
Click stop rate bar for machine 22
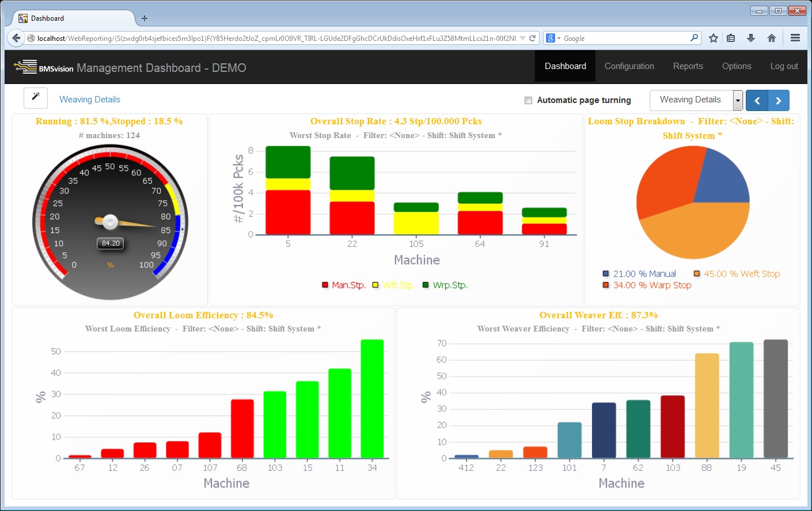pyautogui.click(x=352, y=196)
